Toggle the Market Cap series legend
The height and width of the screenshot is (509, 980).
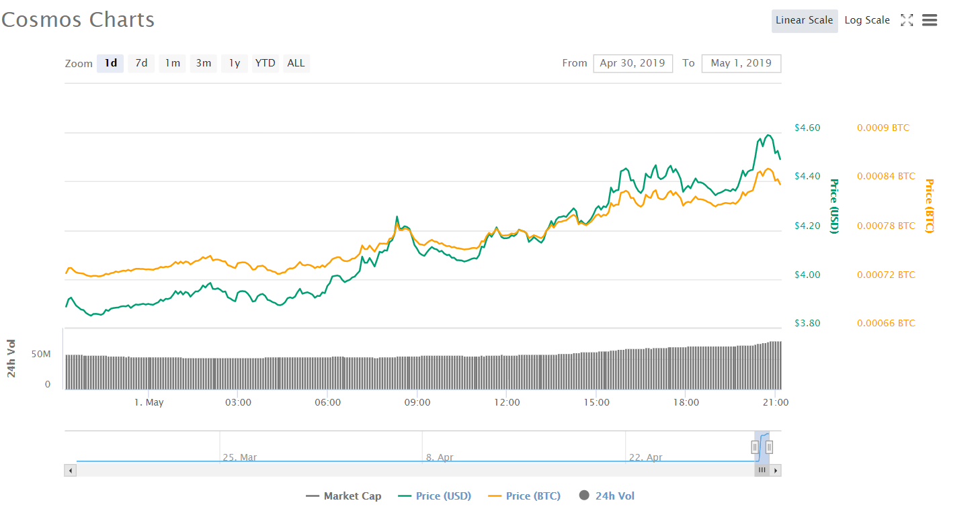pyautogui.click(x=343, y=496)
